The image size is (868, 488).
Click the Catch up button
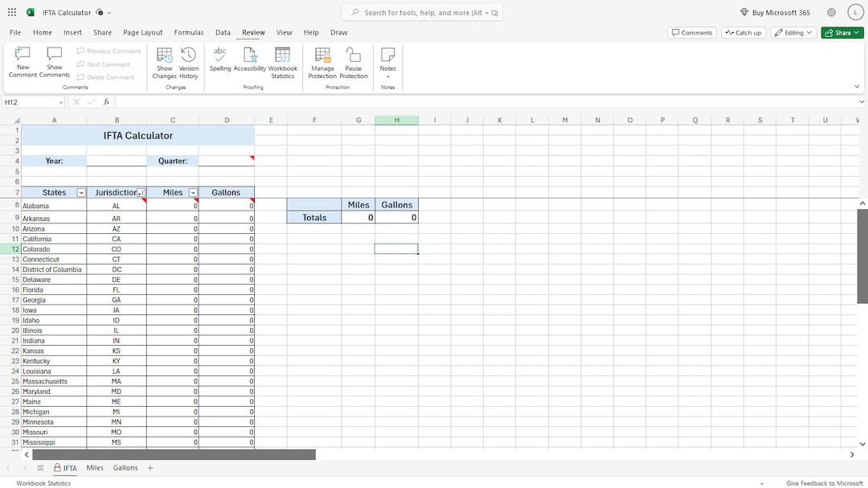(743, 32)
